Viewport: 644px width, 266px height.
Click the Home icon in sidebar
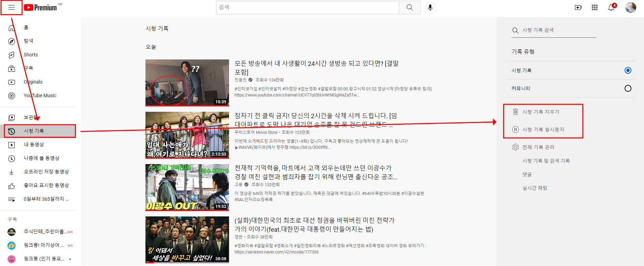[x=12, y=28]
